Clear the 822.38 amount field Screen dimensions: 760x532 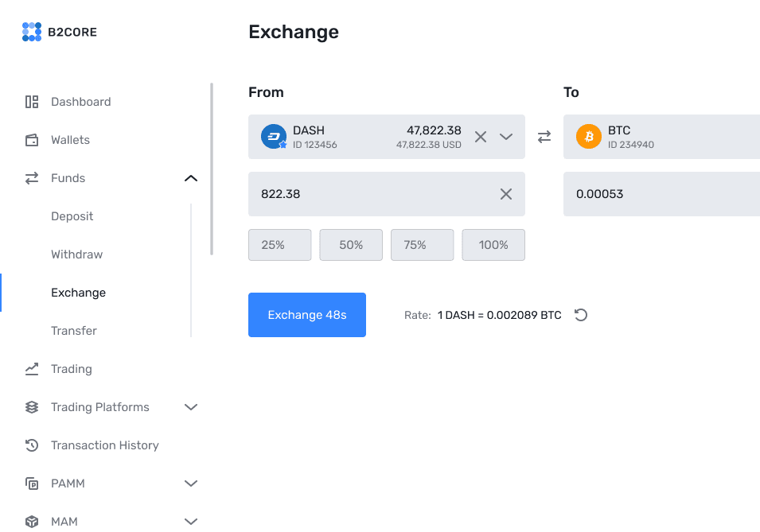pyautogui.click(x=506, y=194)
